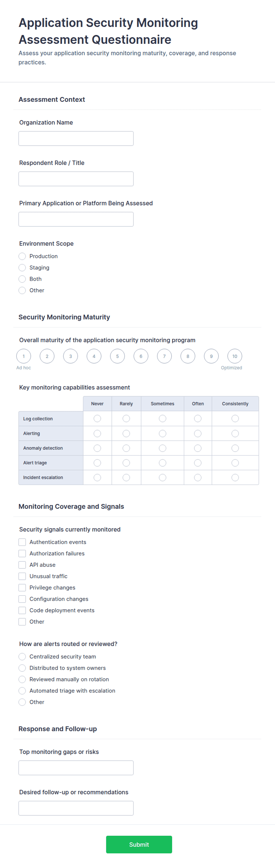Click the Organization Name text field
Viewport: 275px width, 868px height.
point(76,139)
